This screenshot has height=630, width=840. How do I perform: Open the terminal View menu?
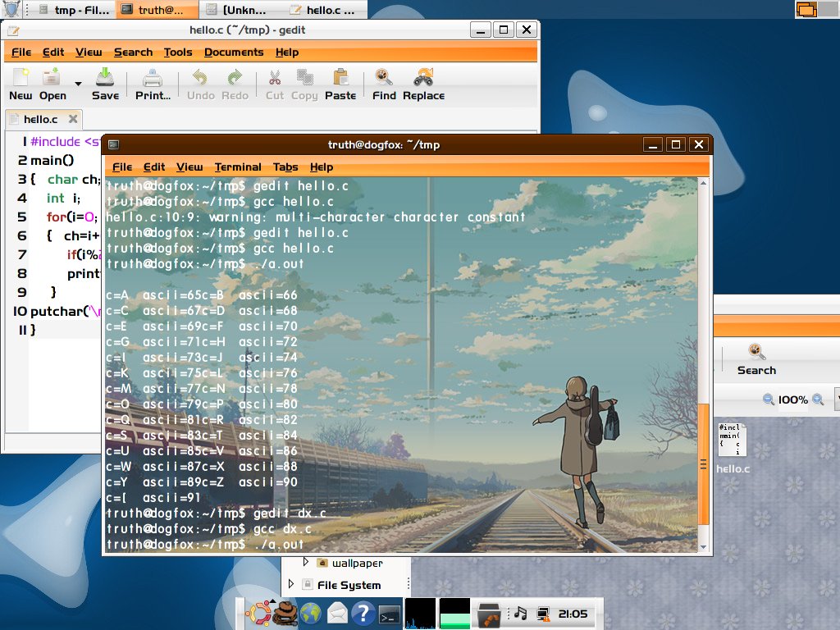tap(189, 167)
